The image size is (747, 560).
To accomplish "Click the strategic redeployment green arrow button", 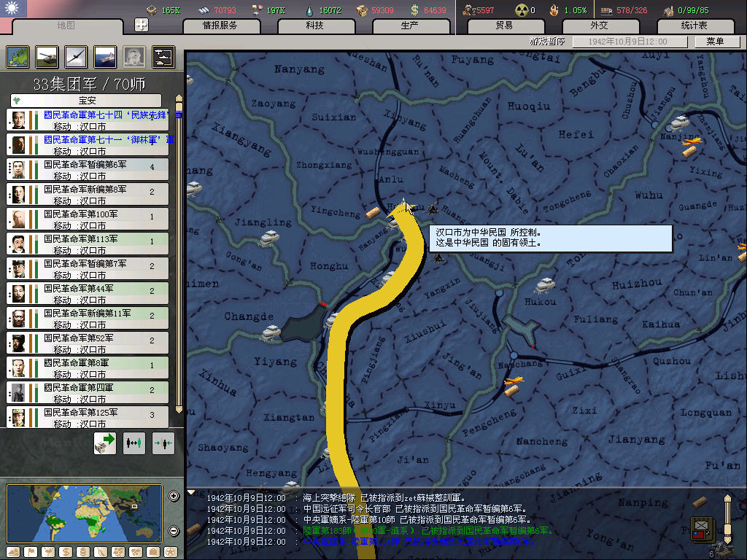I will click(x=105, y=442).
